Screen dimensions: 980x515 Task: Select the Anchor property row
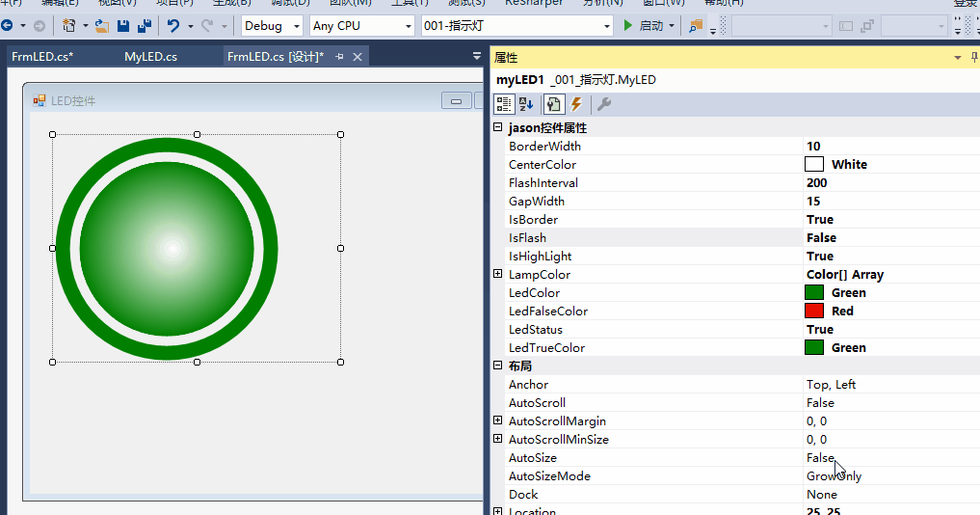(742, 384)
